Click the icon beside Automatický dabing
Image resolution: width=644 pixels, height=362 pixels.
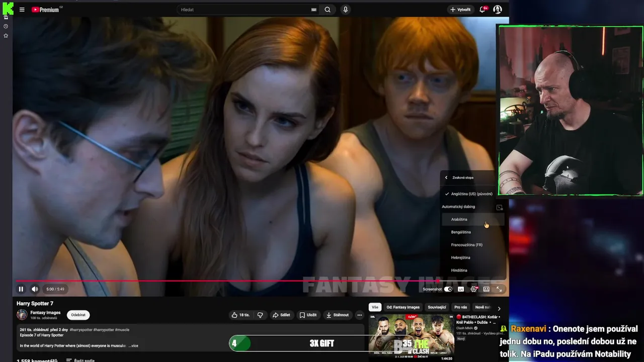coord(499,207)
